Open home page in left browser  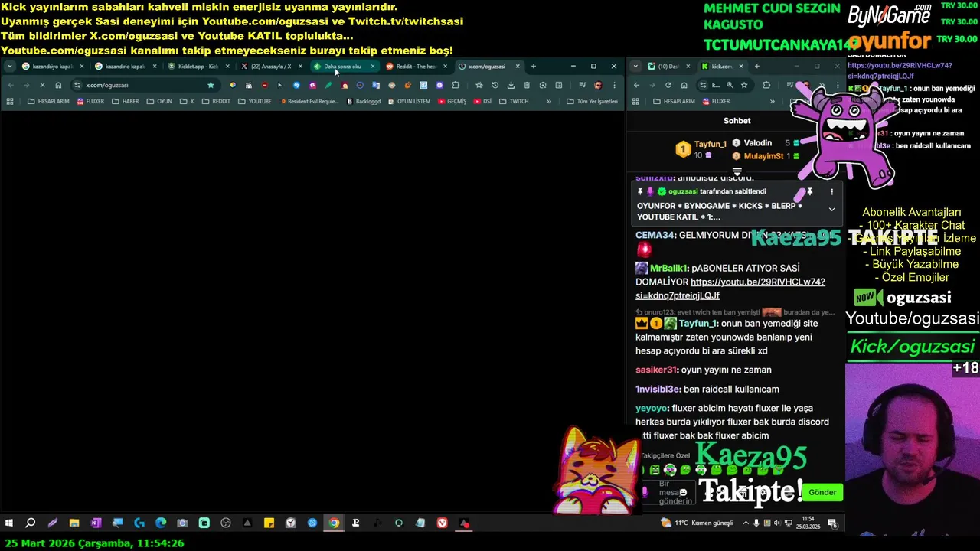[x=58, y=85]
